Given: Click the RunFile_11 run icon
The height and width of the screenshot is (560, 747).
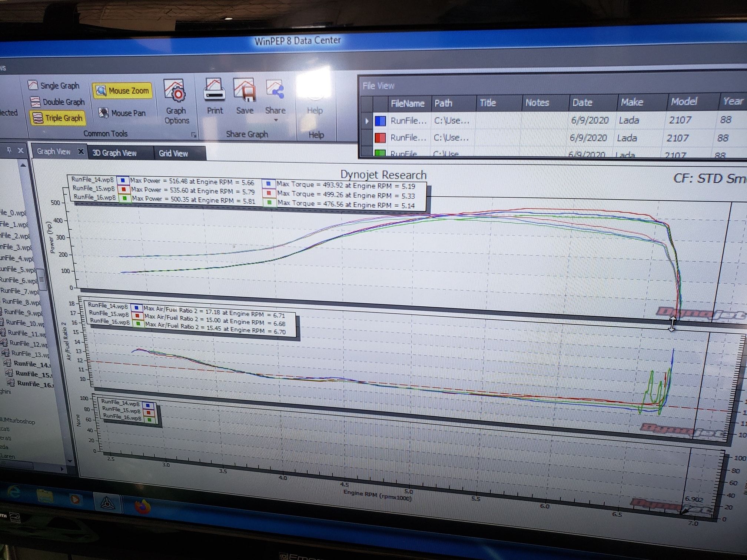Looking at the screenshot, I should click(x=3, y=333).
